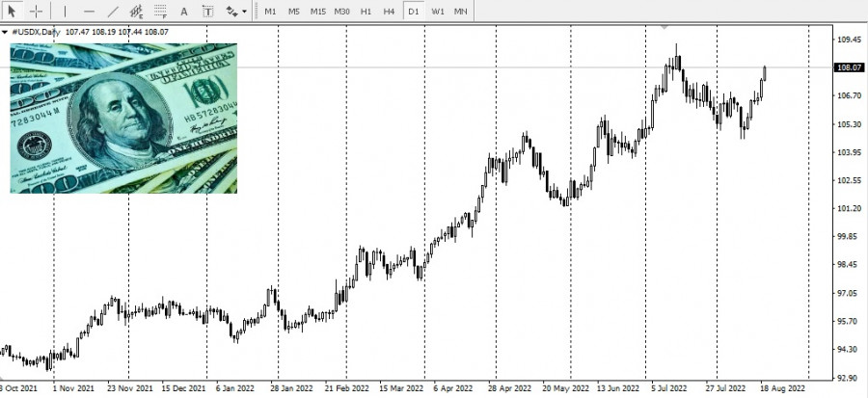Click the 28 Jan 2022 date label
The height and width of the screenshot is (398, 868).
(x=292, y=388)
